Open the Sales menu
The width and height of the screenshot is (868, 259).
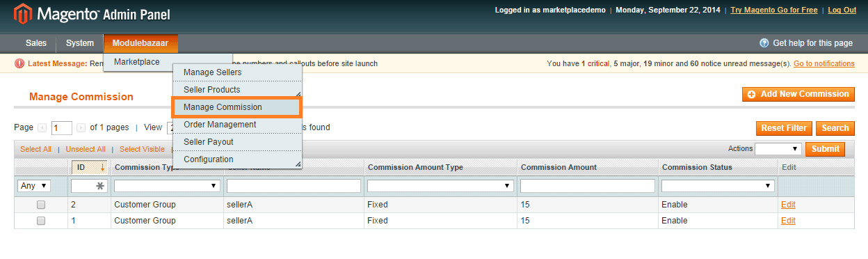coord(36,43)
